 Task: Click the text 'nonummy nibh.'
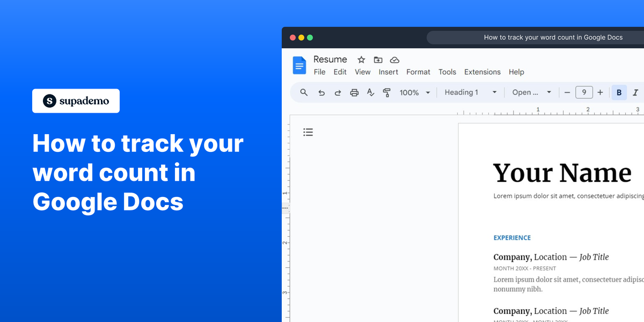tap(518, 289)
